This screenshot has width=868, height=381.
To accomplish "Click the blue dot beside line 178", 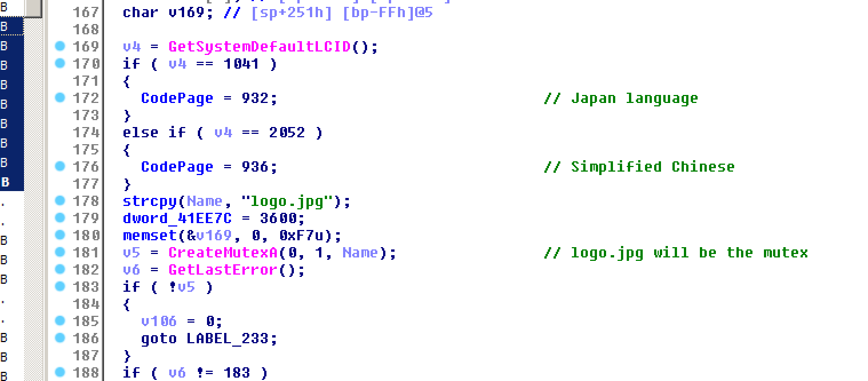I will [60, 201].
